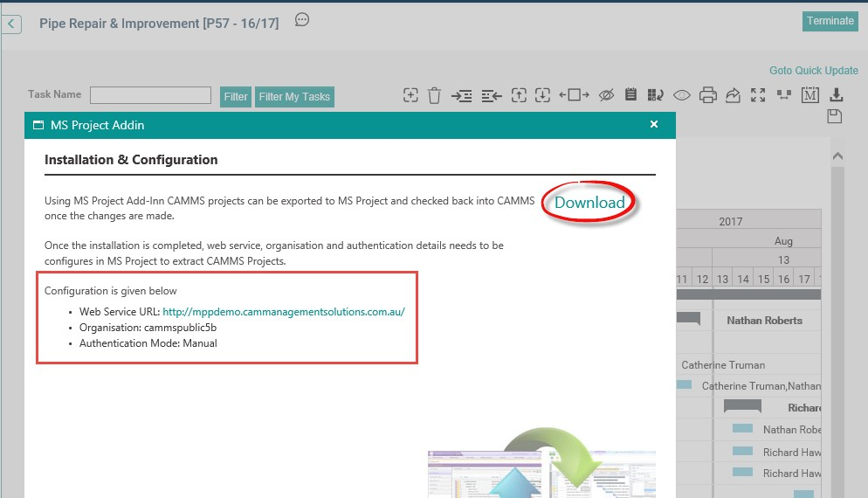Click the expand width arrows icon

point(574,95)
